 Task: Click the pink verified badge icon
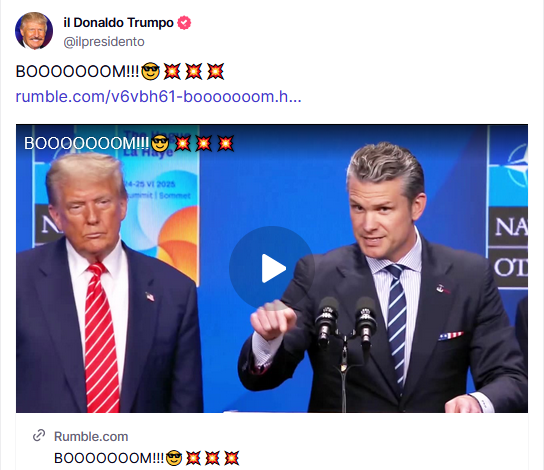184,23
